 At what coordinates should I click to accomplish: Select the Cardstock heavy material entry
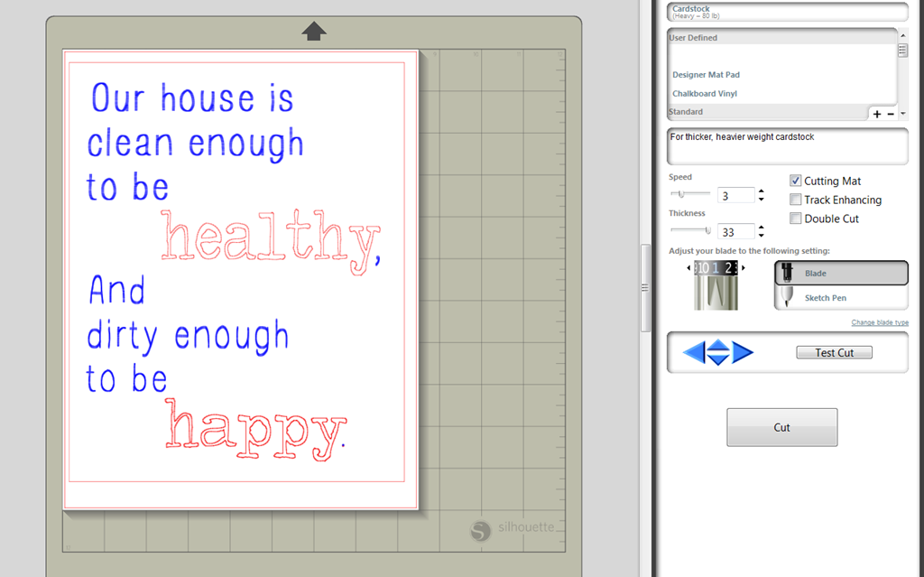click(787, 12)
